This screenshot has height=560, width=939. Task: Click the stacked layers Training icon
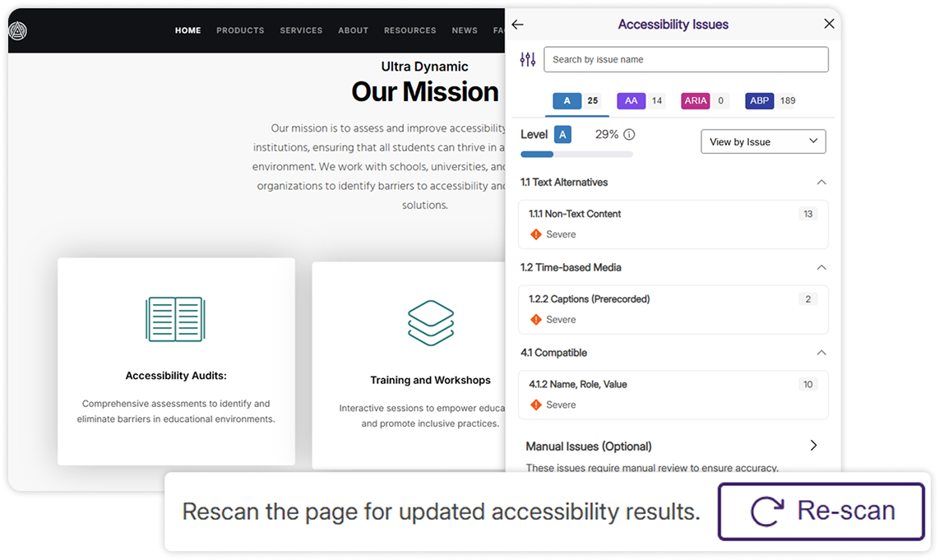tap(431, 322)
